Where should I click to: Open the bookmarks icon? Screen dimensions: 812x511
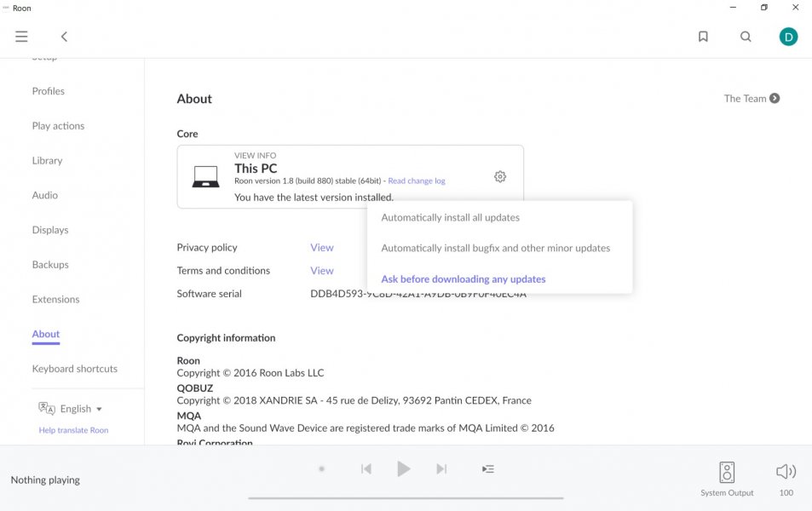click(x=703, y=37)
